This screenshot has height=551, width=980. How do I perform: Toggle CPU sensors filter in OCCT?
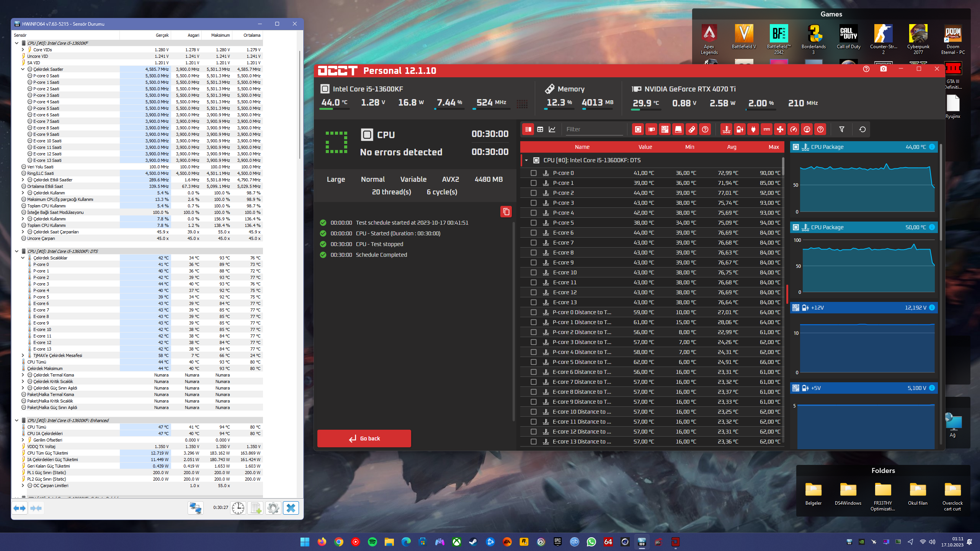pyautogui.click(x=638, y=129)
